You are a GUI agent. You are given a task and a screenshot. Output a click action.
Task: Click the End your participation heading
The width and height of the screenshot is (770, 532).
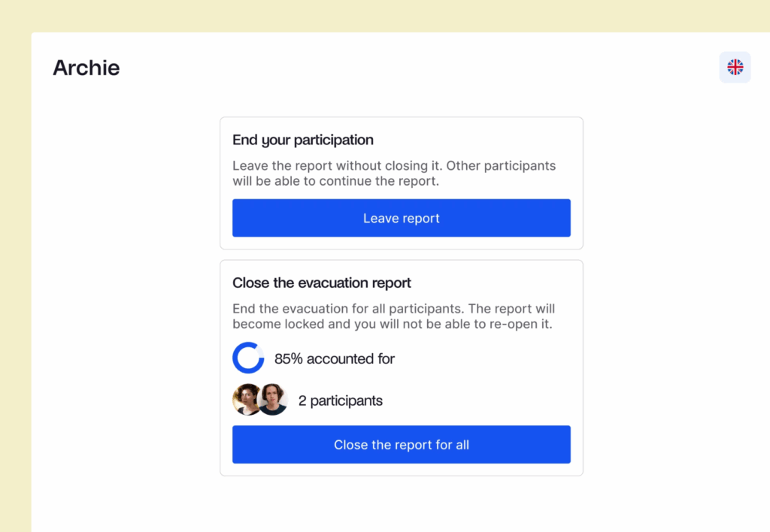(x=303, y=140)
